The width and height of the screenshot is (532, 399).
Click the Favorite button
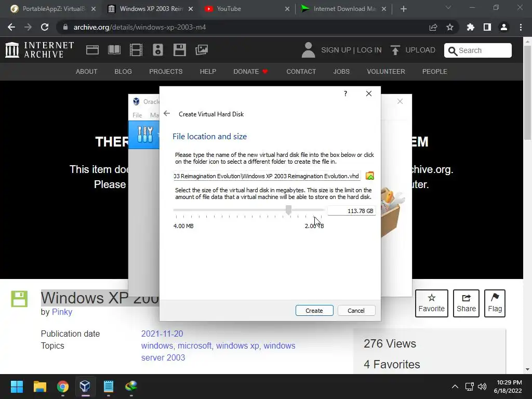pyautogui.click(x=432, y=303)
